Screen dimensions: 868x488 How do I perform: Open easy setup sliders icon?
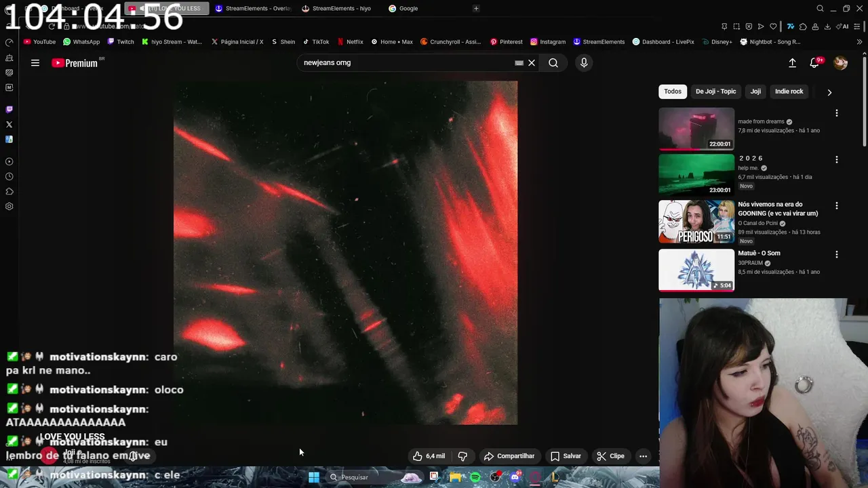pyautogui.click(x=859, y=26)
